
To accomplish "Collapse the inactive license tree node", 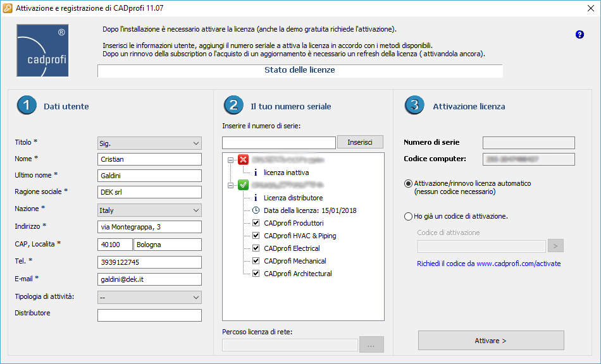I will 230,160.
